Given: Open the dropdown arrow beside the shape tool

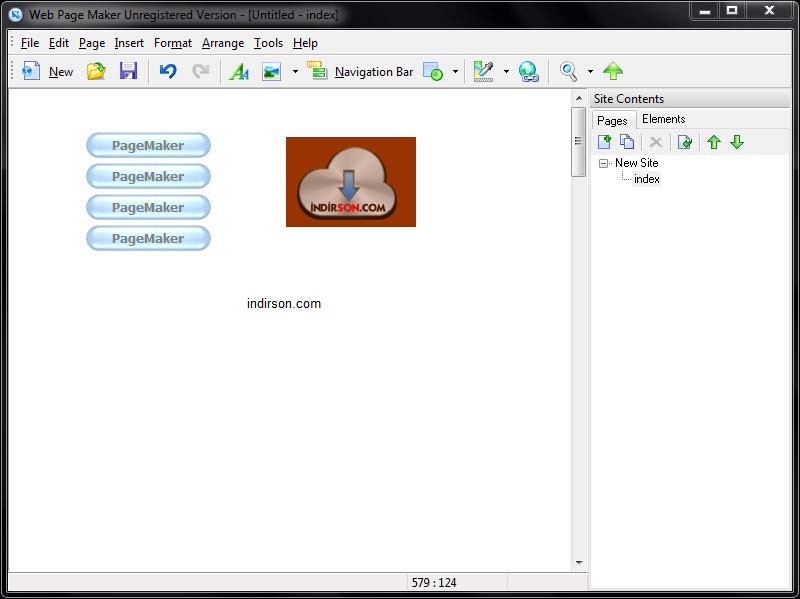Looking at the screenshot, I should (455, 71).
